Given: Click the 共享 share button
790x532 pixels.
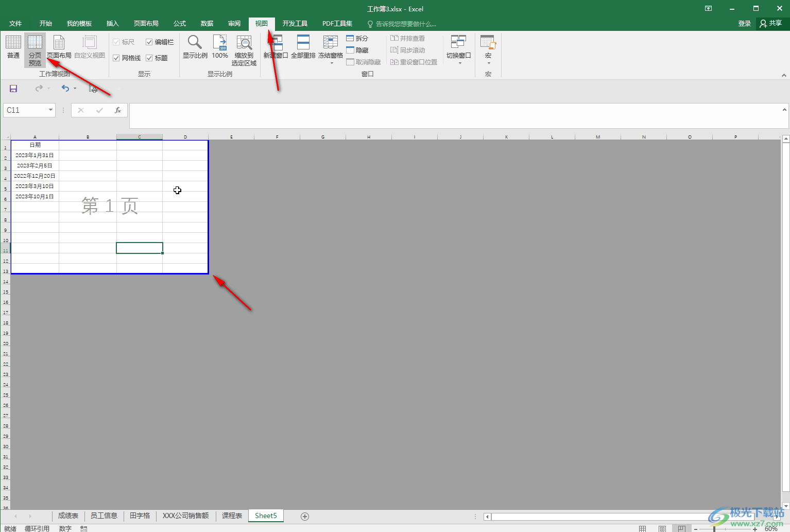Looking at the screenshot, I should pyautogui.click(x=771, y=23).
